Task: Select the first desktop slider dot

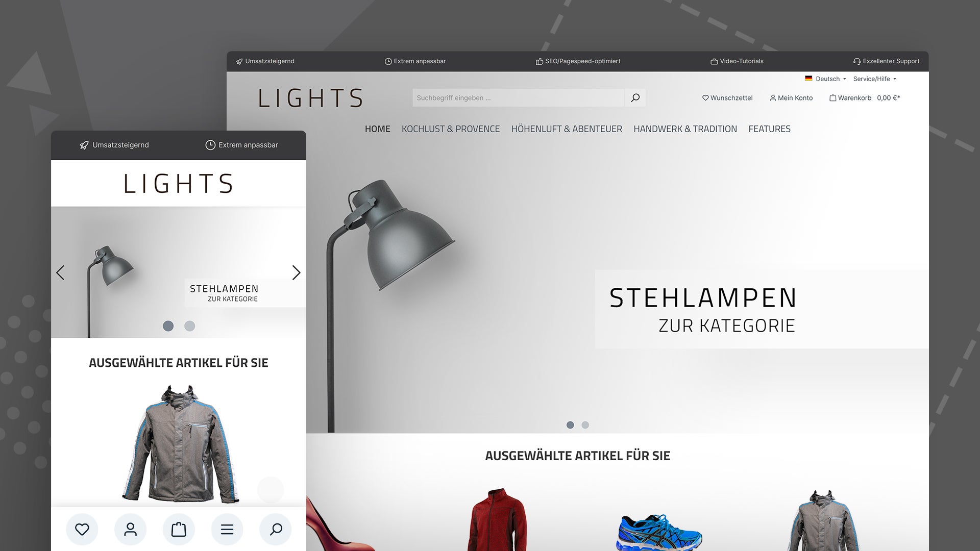Action: [570, 425]
